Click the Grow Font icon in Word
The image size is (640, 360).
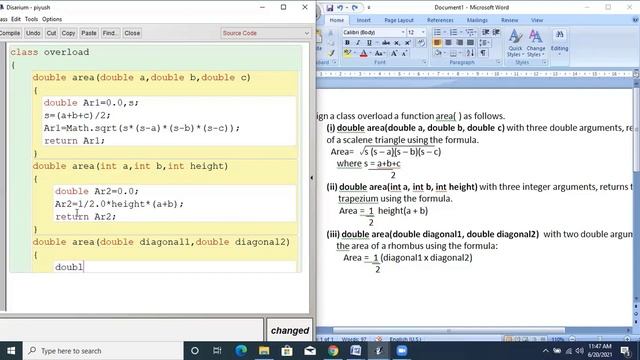point(394,53)
